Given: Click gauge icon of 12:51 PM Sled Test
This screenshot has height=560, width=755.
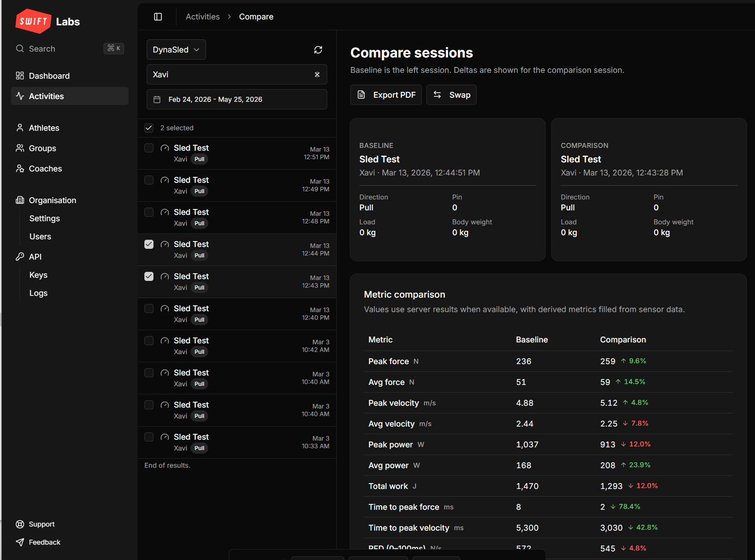Looking at the screenshot, I should [x=165, y=148].
